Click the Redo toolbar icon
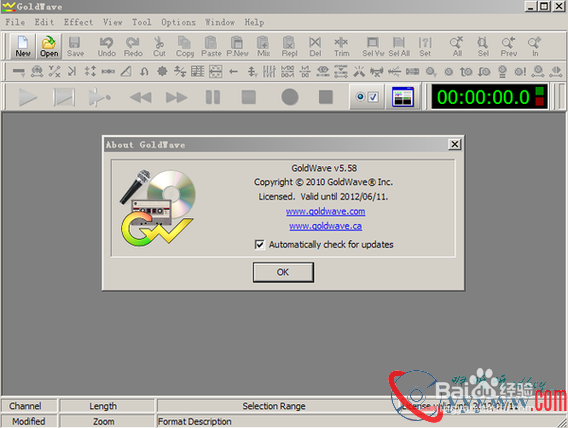 (x=133, y=46)
